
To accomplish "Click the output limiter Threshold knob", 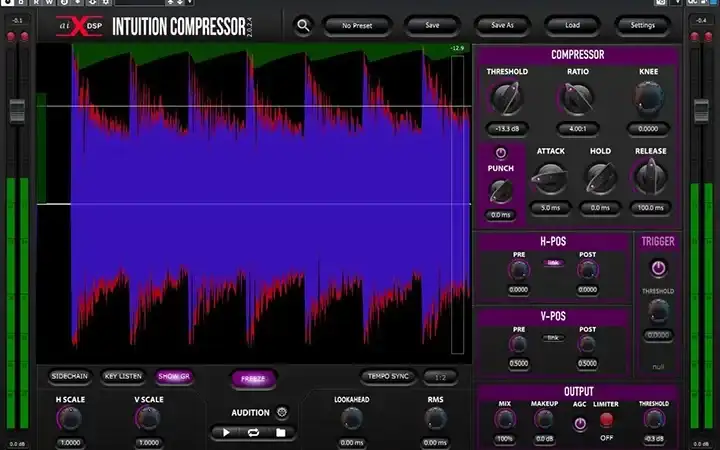I will [653, 420].
